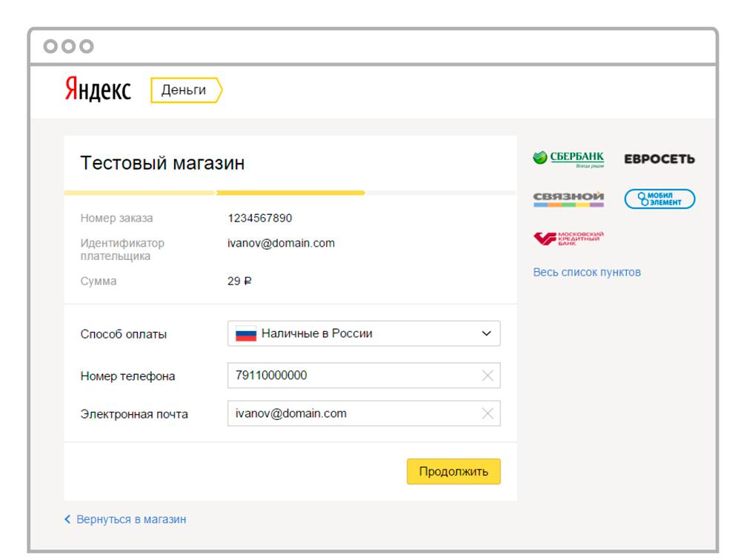The image size is (741, 560).
Task: Click inside the Электронная почта input field
Action: point(333,413)
